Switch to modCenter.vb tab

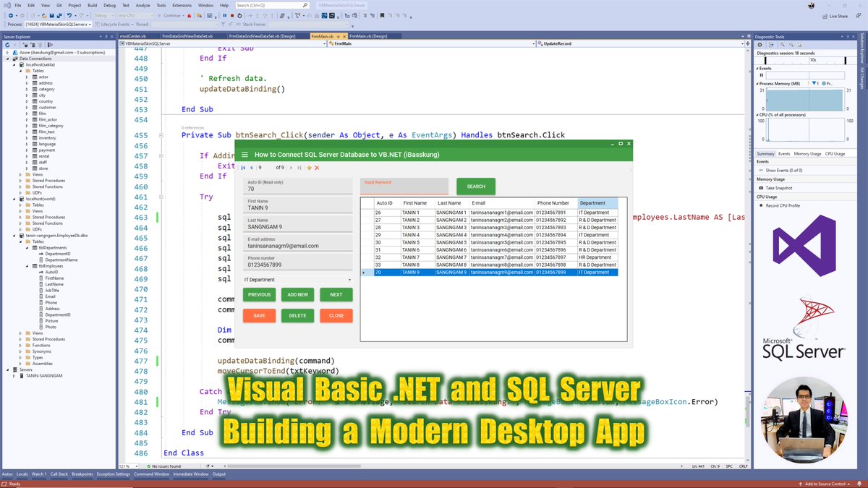point(134,35)
